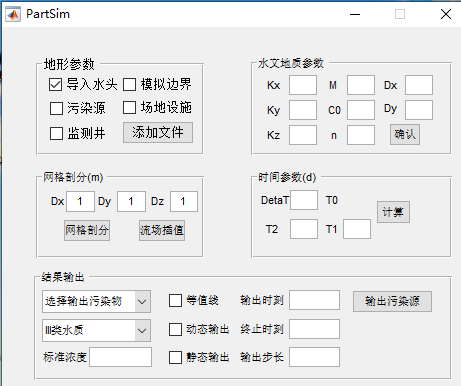Focus the Kx input field
Image resolution: width=461 pixels, height=386 pixels.
coord(303,85)
